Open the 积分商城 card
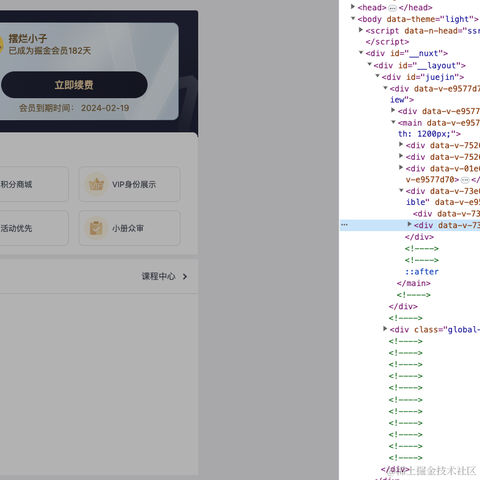Screen dimensions: 480x480 pos(33,184)
